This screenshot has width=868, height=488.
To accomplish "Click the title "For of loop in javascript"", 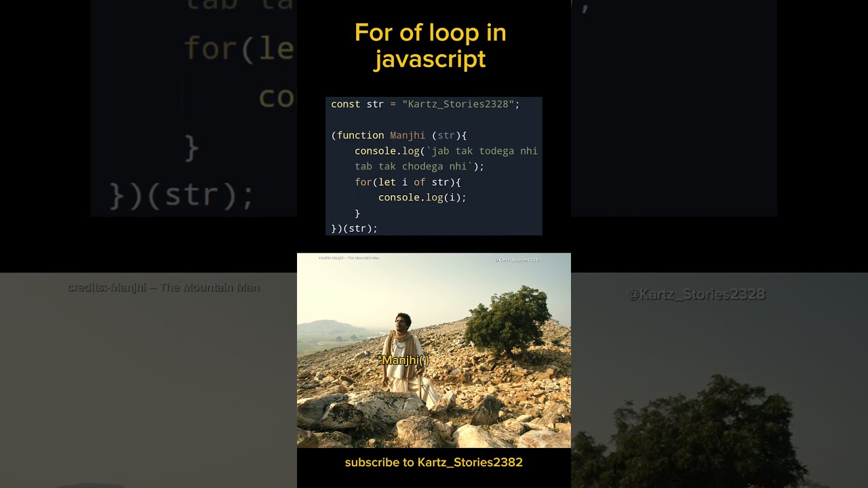I will (x=431, y=45).
